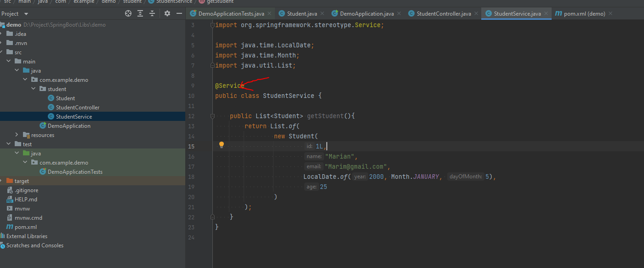Image resolution: width=644 pixels, height=268 pixels.
Task: Click the fold end marker on line 7
Action: point(213,66)
